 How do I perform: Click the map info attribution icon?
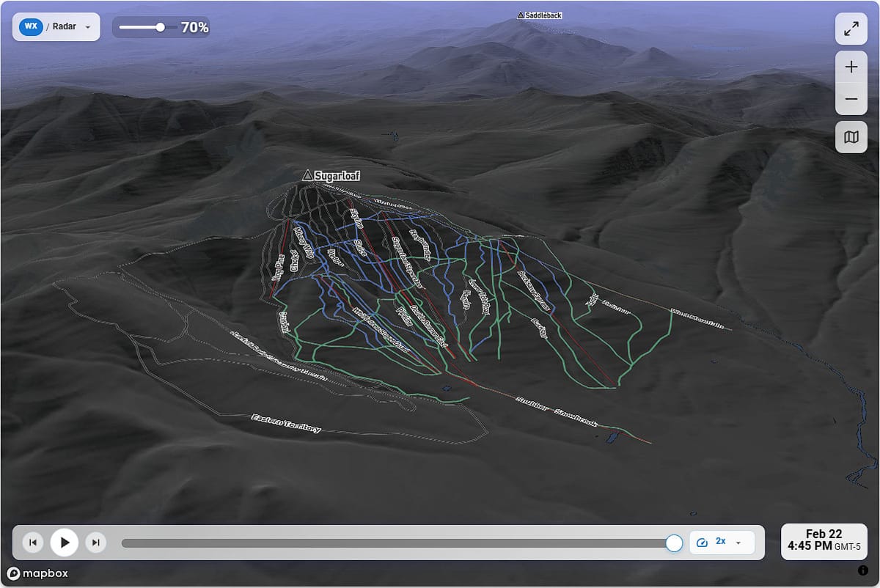tap(862, 570)
